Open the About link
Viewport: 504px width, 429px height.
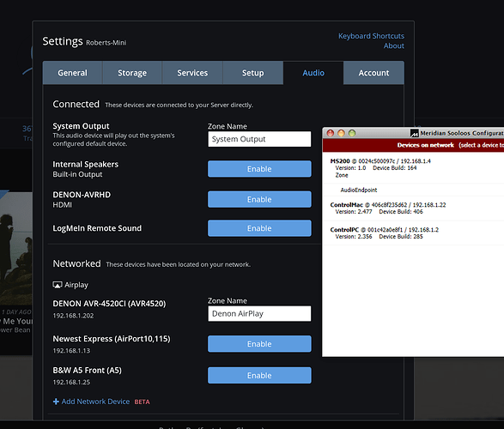[394, 46]
